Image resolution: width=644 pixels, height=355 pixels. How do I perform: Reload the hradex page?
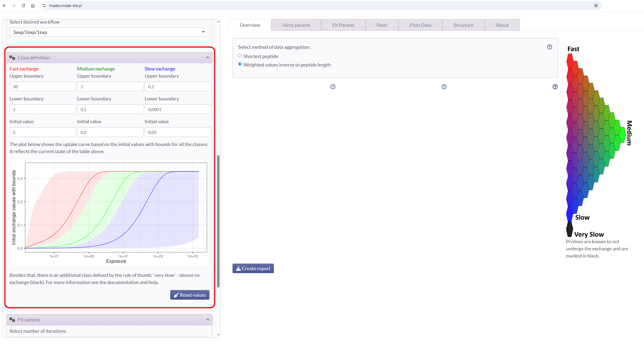pyautogui.click(x=23, y=6)
